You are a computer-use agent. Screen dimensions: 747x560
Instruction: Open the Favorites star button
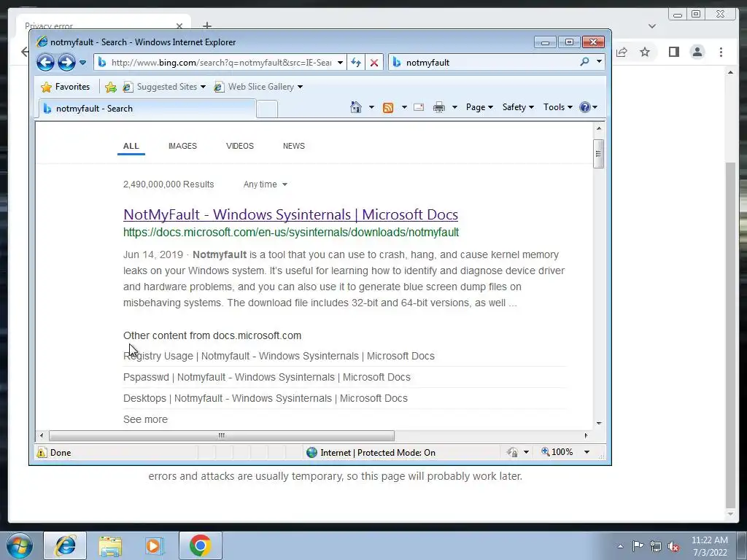point(66,87)
